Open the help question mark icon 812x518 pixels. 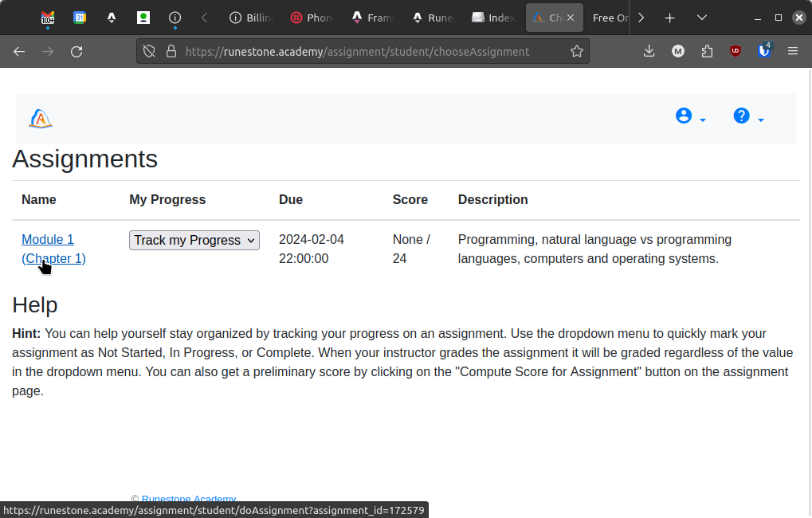pos(740,115)
